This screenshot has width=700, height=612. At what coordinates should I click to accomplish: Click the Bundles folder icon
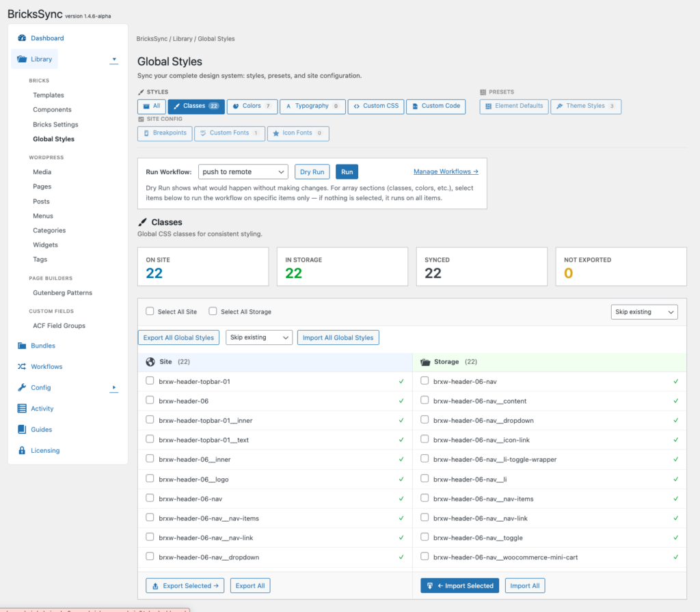point(22,346)
